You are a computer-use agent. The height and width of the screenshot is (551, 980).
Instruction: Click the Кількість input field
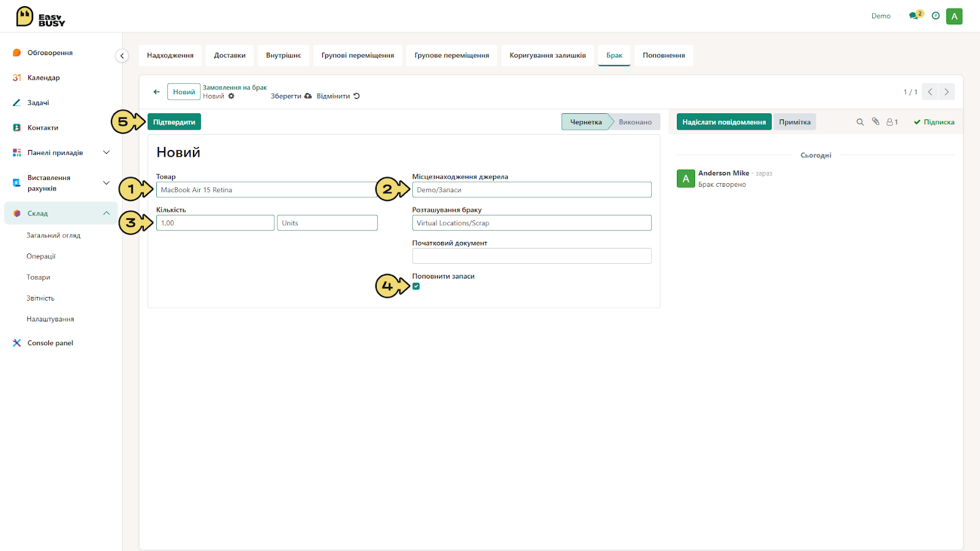tap(215, 223)
